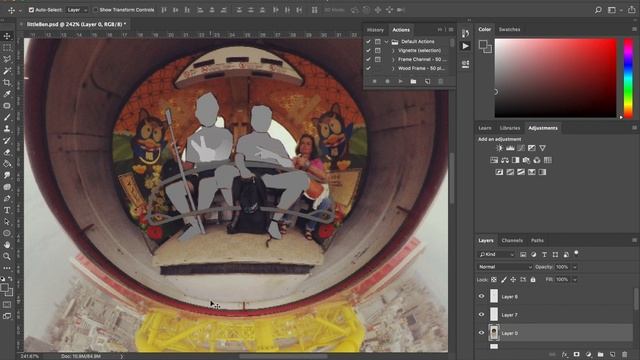Hide Layer 8 with its eye icon
This screenshot has width=640, height=360.
[x=482, y=296]
